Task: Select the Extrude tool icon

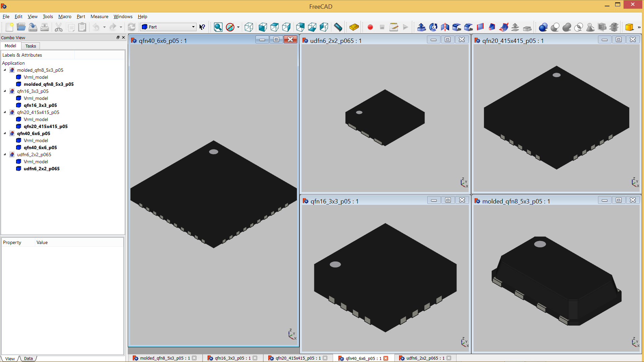Action: [x=422, y=27]
